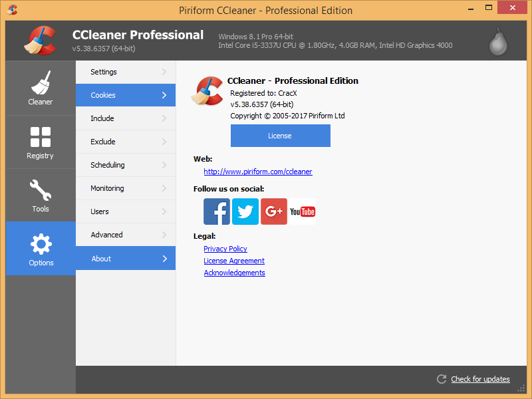Click the 'Registered to: CracX' text

(x=263, y=93)
